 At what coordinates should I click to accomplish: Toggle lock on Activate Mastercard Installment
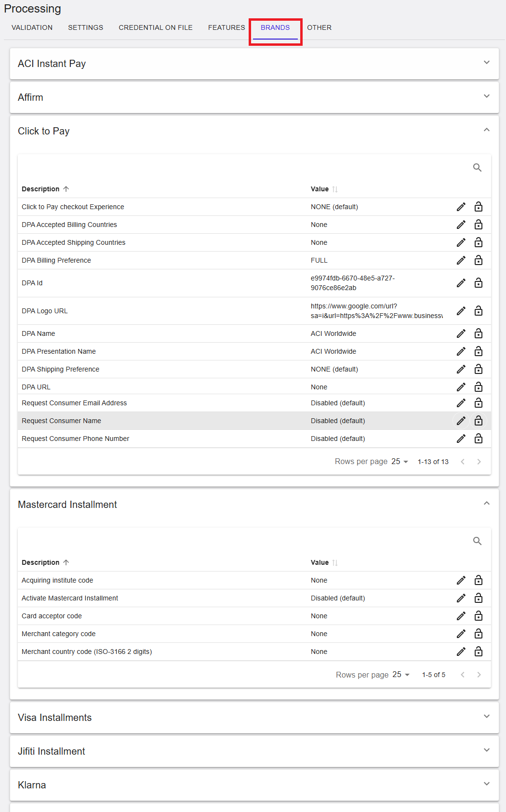pyautogui.click(x=479, y=598)
